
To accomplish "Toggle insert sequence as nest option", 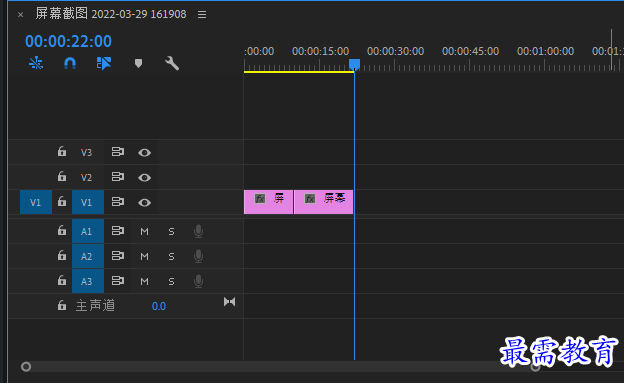I will click(36, 63).
